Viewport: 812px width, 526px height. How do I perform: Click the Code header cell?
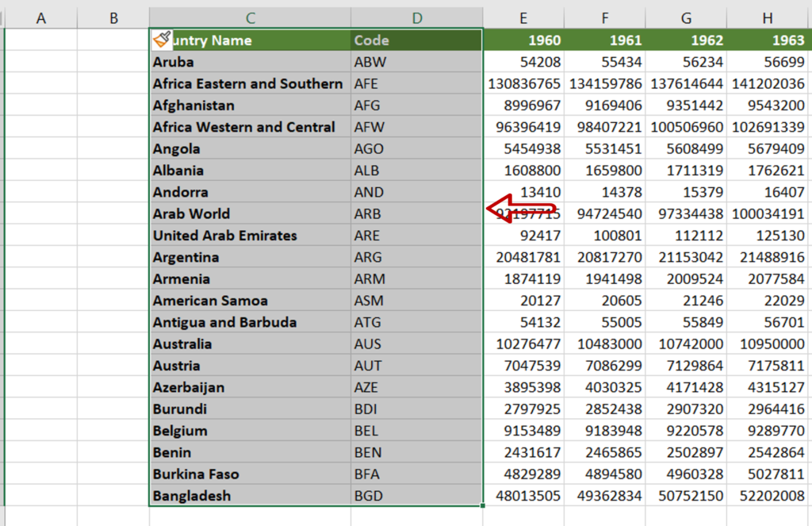(x=417, y=40)
